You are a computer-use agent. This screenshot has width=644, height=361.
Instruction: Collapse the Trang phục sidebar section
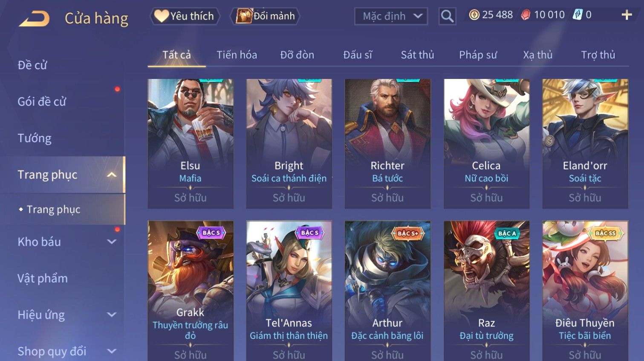tap(112, 175)
